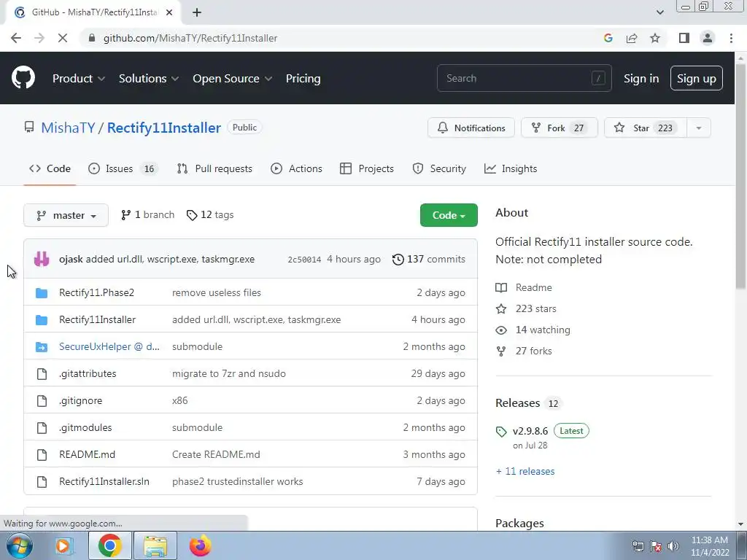Stop page loading with X button
Viewport: 747px width, 560px height.
tap(63, 38)
